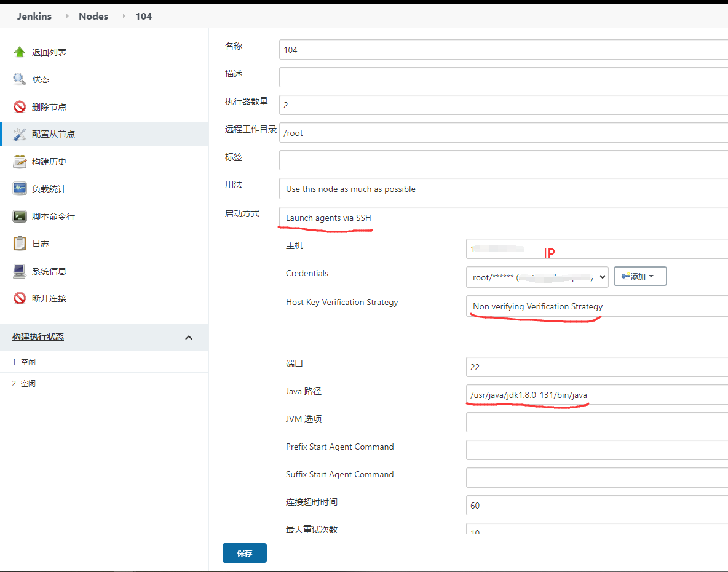The width and height of the screenshot is (728, 572).
Task: Click the red Delete Node icon
Action: click(20, 107)
